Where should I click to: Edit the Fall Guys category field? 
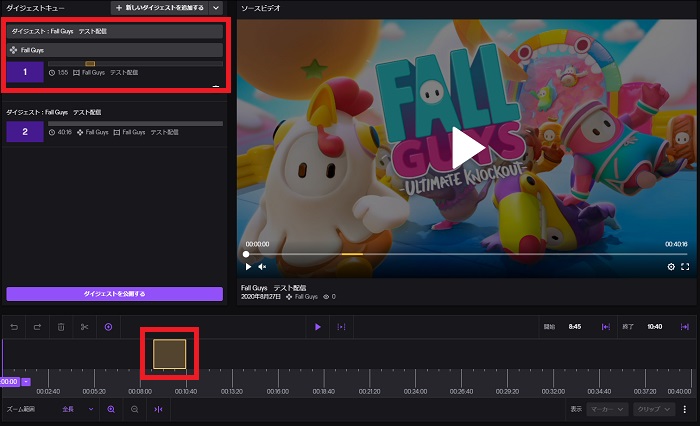click(x=114, y=50)
